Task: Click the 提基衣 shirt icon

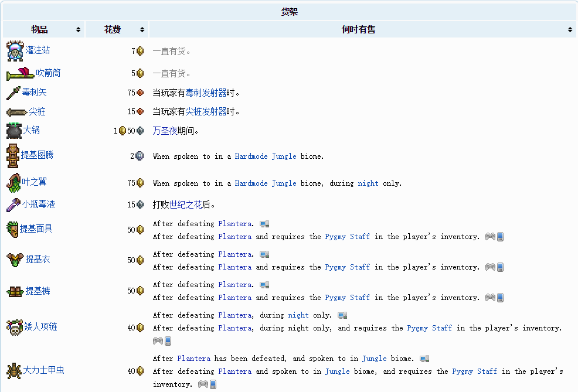Action: point(15,260)
